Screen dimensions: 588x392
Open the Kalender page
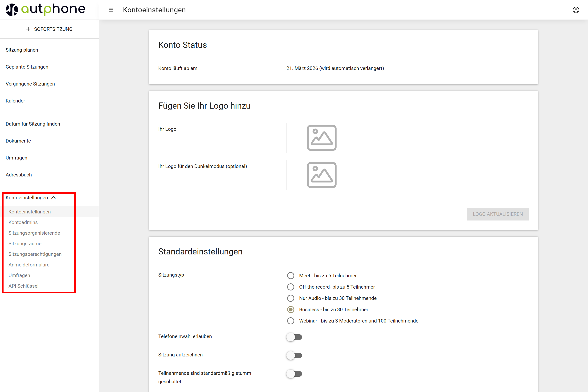pos(15,101)
